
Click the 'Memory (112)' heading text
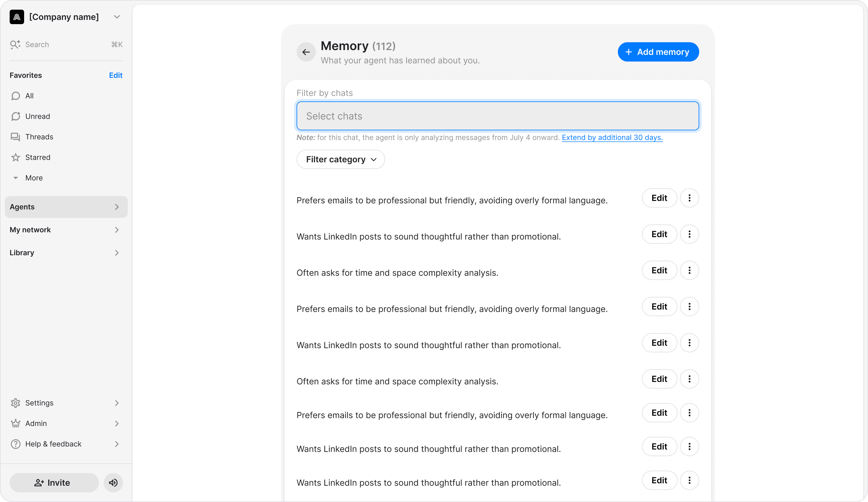(x=358, y=46)
